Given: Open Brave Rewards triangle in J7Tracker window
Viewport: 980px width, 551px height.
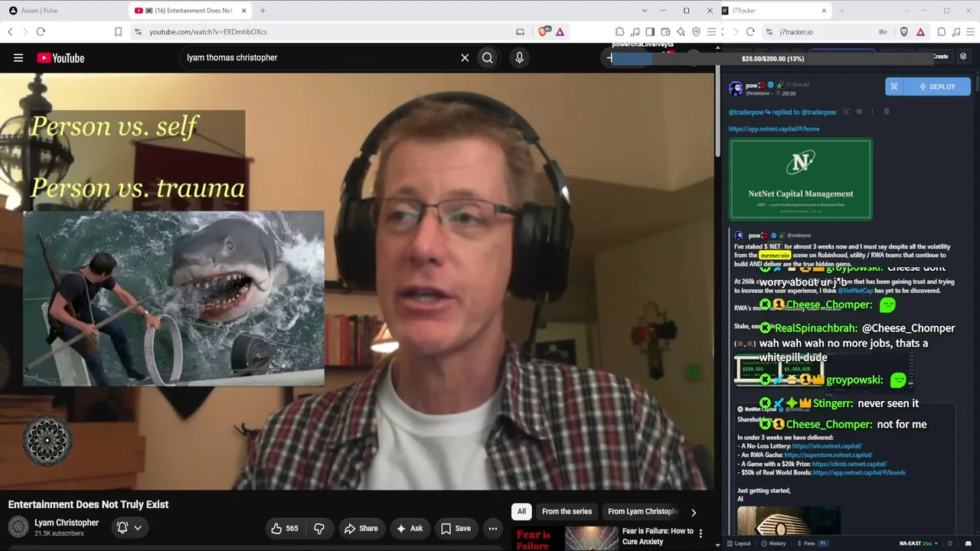Looking at the screenshot, I should (x=920, y=31).
